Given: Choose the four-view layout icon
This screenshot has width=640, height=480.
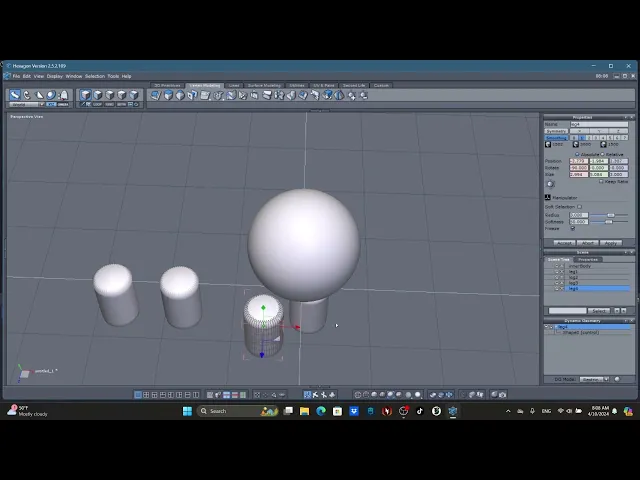Looking at the screenshot, I should tap(146, 395).
